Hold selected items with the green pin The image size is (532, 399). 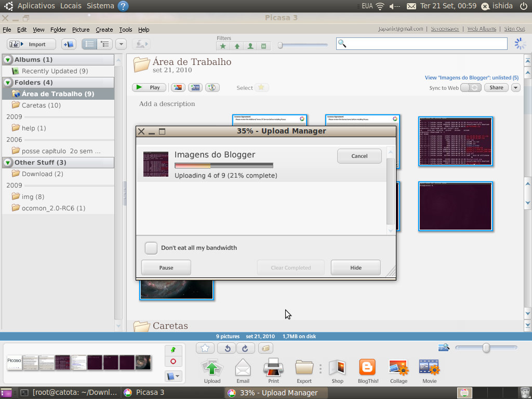[x=173, y=350]
